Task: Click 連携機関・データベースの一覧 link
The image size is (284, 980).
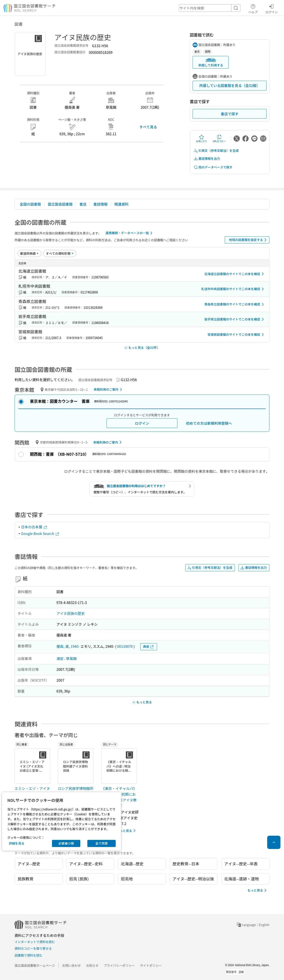Action: click(129, 233)
